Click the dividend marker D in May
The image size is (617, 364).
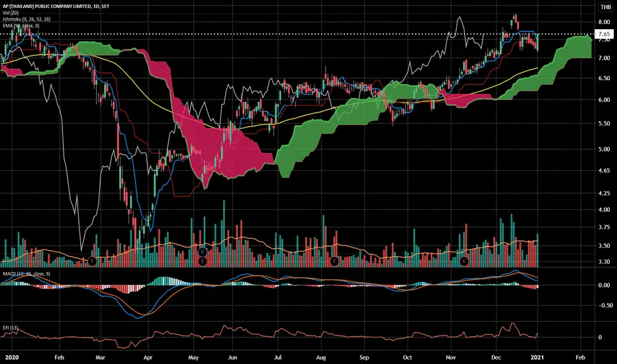pos(203,252)
